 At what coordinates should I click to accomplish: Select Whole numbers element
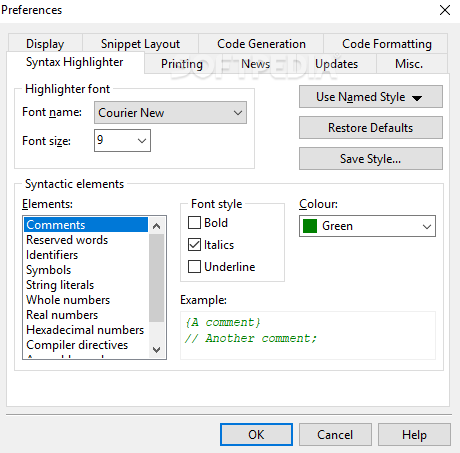86,300
